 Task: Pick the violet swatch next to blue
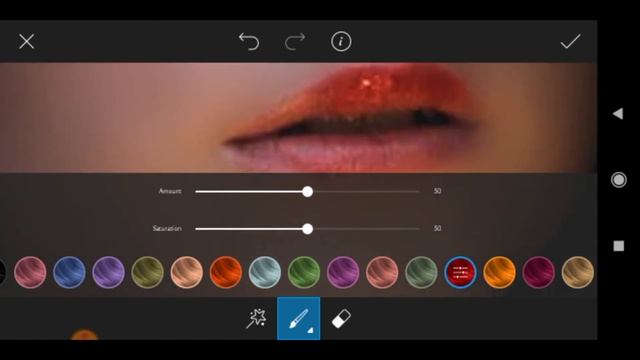[109, 272]
